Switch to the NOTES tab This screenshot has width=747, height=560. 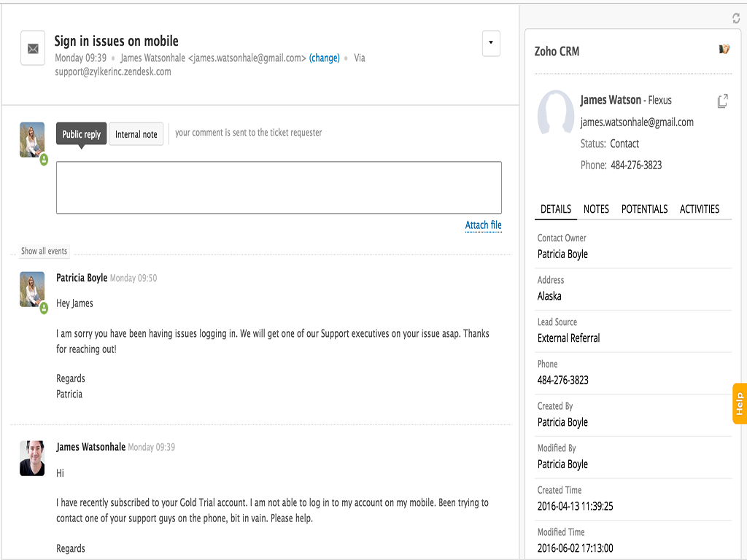596,209
